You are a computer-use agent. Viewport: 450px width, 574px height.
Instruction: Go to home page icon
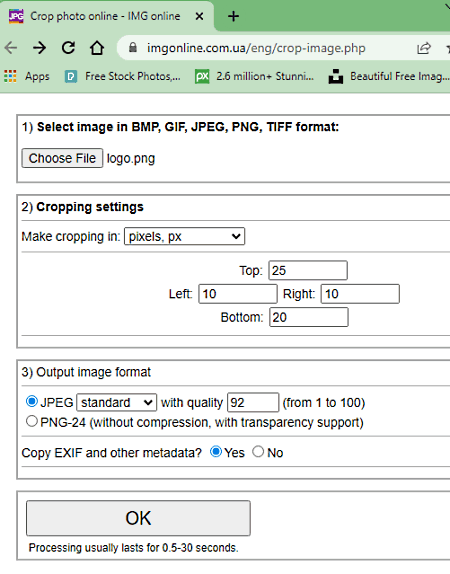[x=97, y=48]
